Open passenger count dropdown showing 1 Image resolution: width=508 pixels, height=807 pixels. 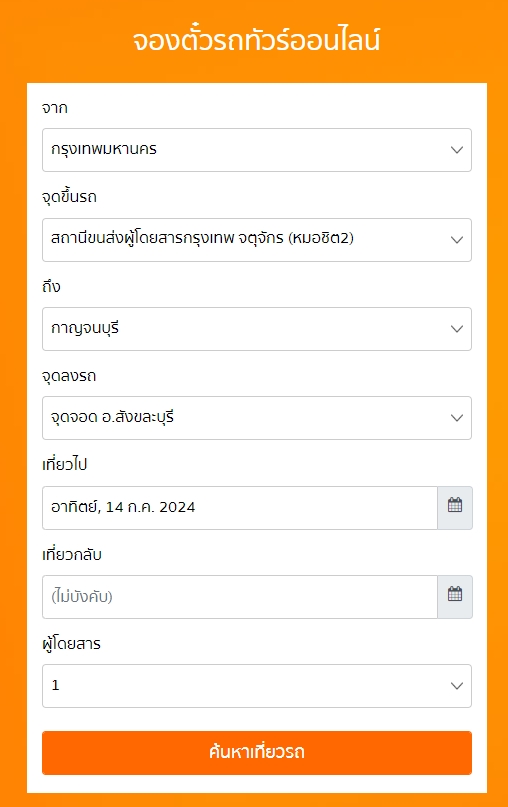tap(257, 686)
